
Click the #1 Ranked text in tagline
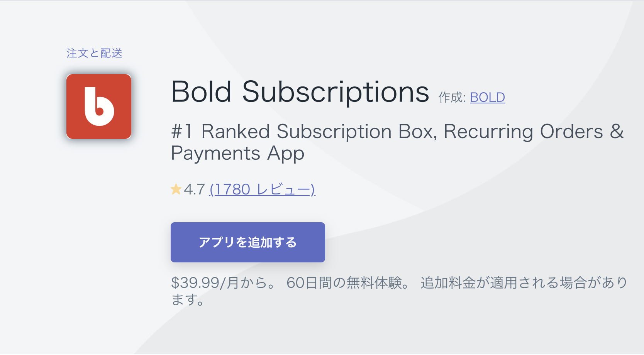[x=220, y=132]
